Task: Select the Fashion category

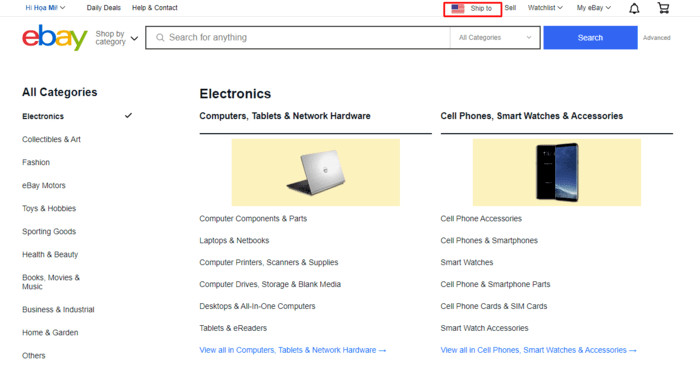Action: tap(36, 162)
